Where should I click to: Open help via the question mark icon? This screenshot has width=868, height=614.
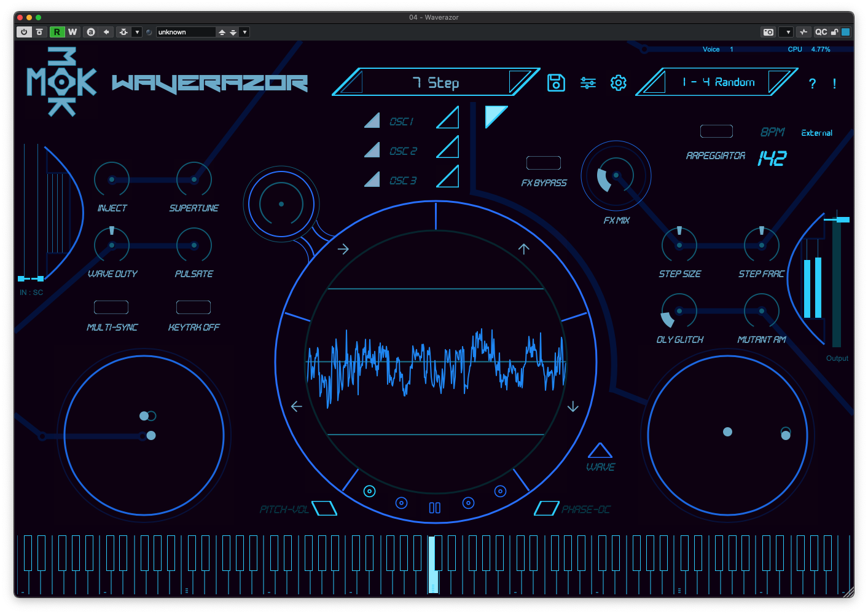point(812,84)
